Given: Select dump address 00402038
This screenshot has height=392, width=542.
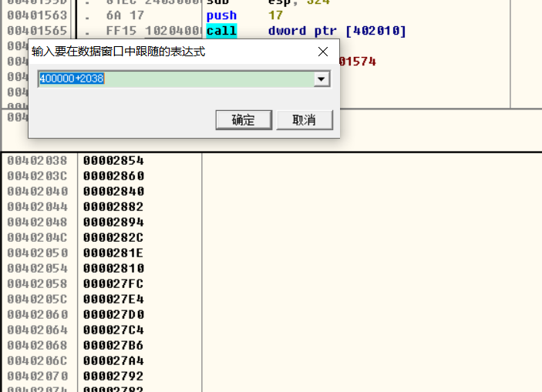Looking at the screenshot, I should 37,161.
